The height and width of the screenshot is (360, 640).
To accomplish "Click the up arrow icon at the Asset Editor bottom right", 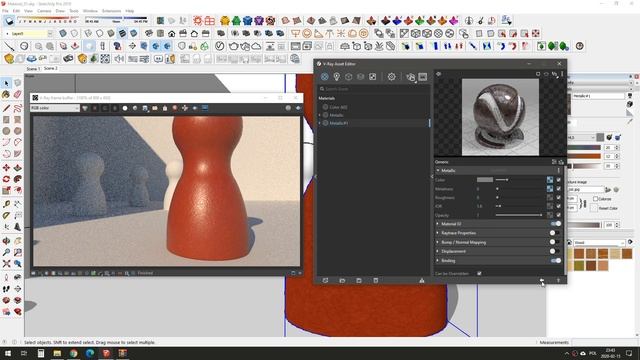I will click(x=558, y=280).
